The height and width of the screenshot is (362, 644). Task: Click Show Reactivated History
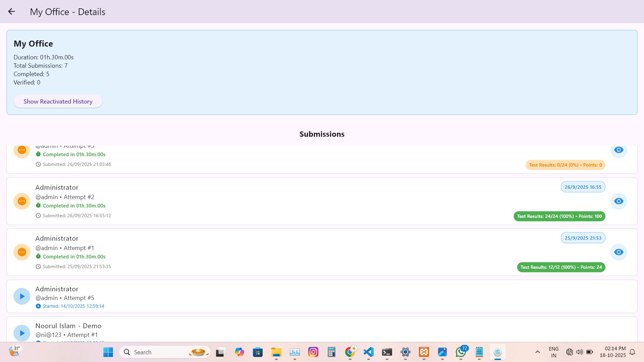[x=58, y=101]
